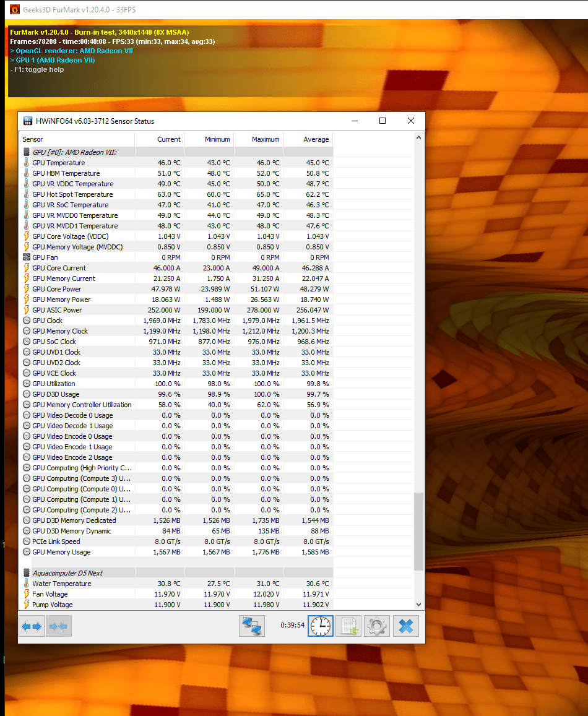Click the circle icon beside GPU Utilization
This screenshot has width=588, height=716.
(x=27, y=384)
